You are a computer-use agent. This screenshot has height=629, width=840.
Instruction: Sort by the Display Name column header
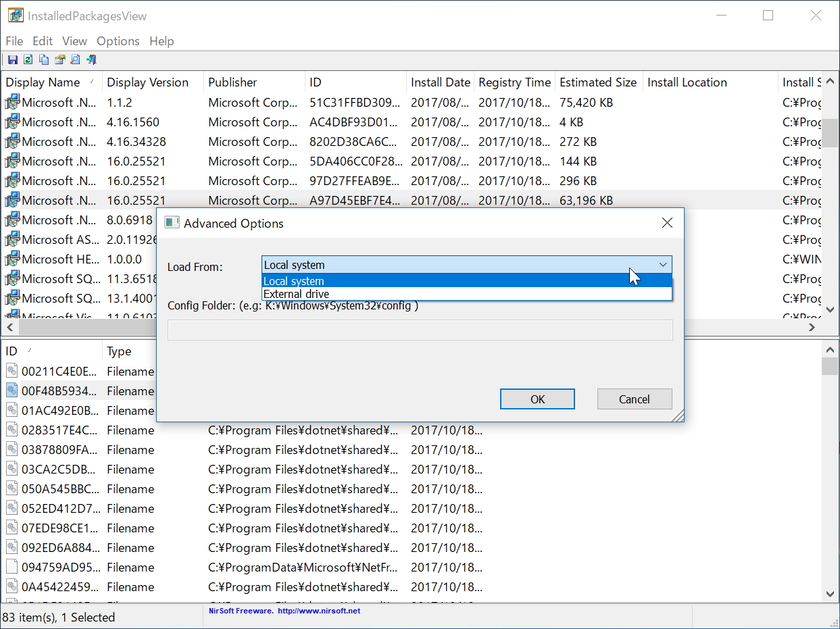click(x=51, y=82)
